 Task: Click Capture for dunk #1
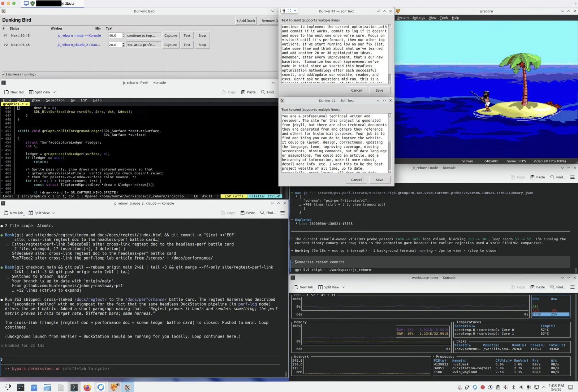click(x=171, y=35)
